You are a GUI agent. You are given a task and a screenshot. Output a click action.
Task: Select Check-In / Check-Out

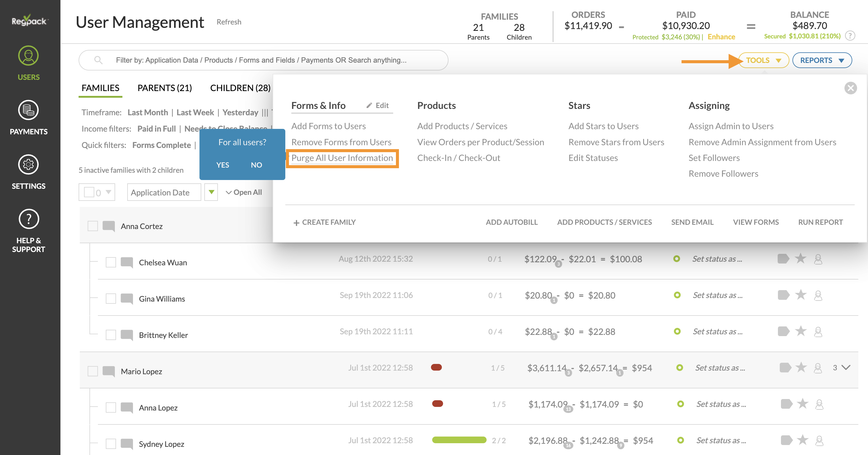click(x=458, y=158)
